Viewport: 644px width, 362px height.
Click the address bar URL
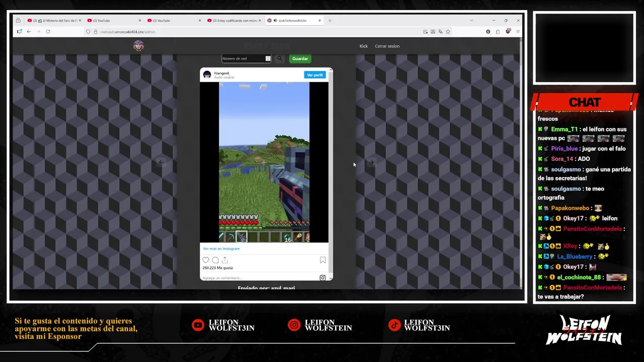coord(127,32)
